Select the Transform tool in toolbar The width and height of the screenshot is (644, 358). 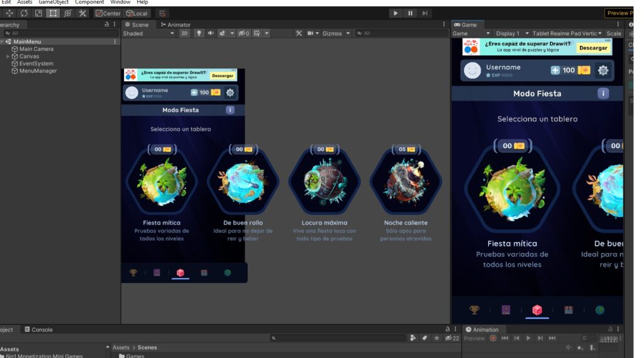pyautogui.click(x=68, y=13)
